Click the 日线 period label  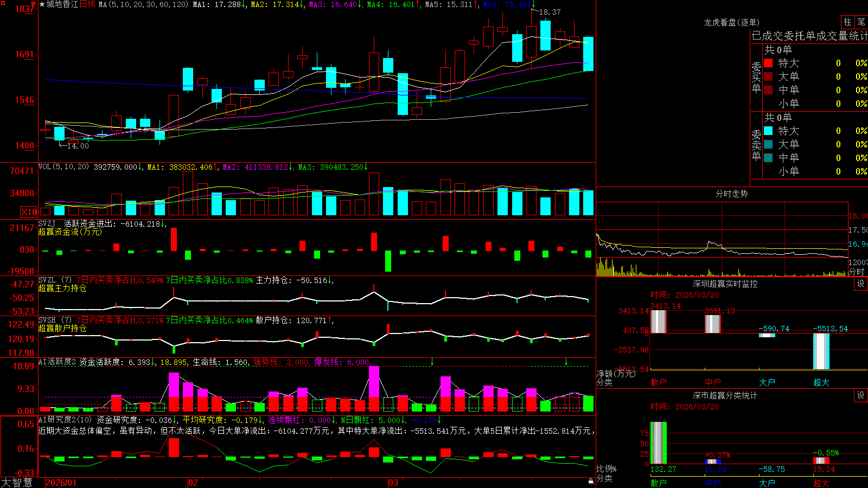pyautogui.click(x=87, y=4)
